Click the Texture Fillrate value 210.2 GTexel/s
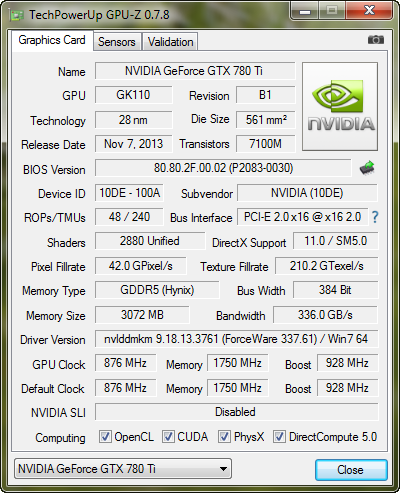This screenshot has width=400, height=493. tap(327, 266)
